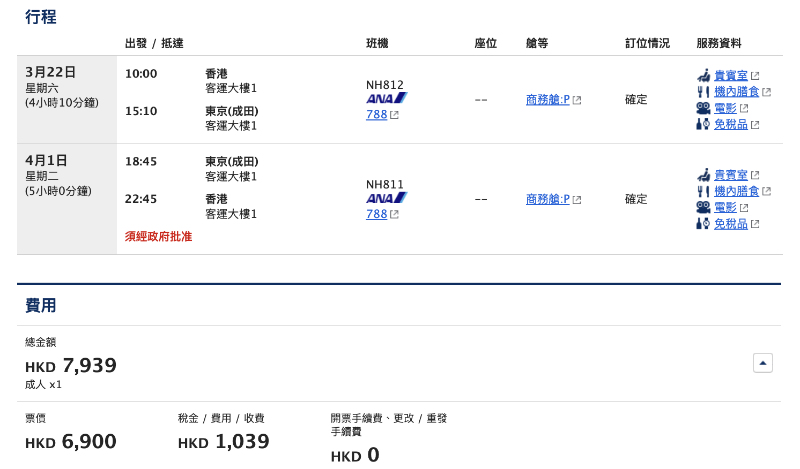Open 機內膳食 link for NH811 flight
The image size is (800, 469).
tap(736, 191)
